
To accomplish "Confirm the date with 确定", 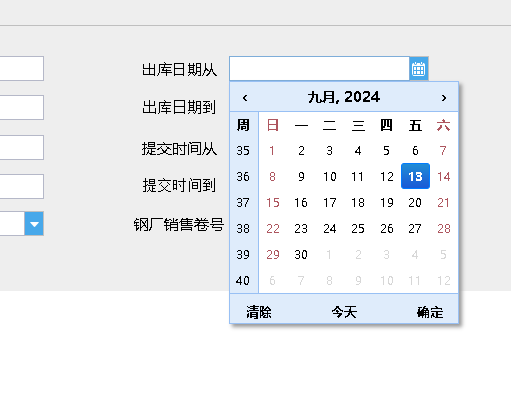I will (430, 312).
